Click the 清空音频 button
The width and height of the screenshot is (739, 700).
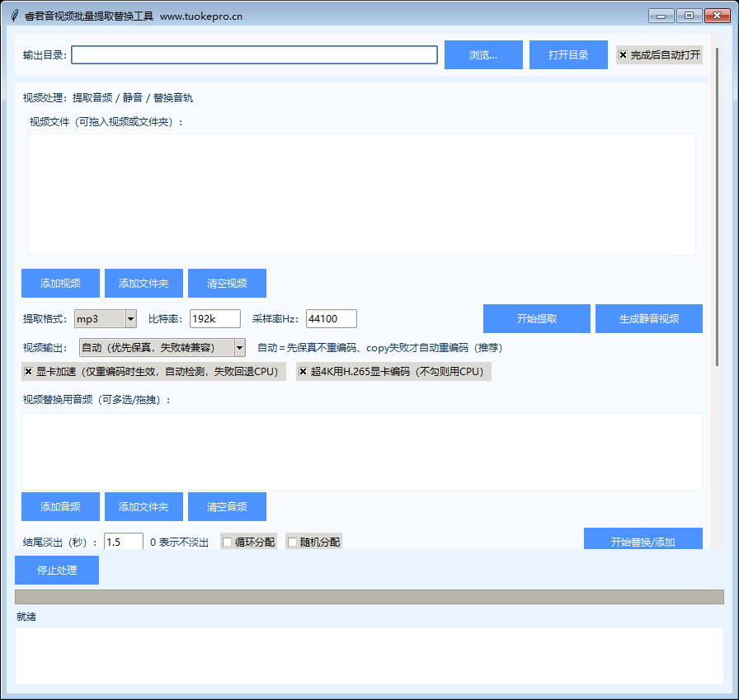click(x=227, y=506)
